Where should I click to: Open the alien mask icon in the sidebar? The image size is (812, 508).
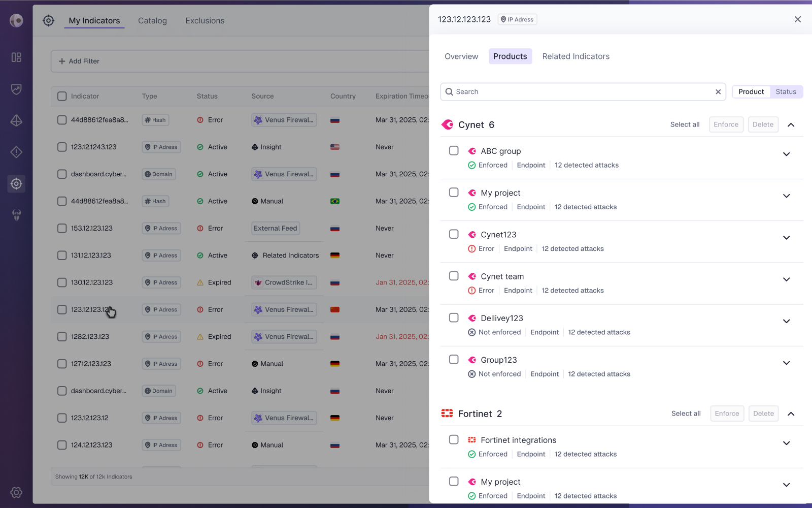[x=16, y=215]
